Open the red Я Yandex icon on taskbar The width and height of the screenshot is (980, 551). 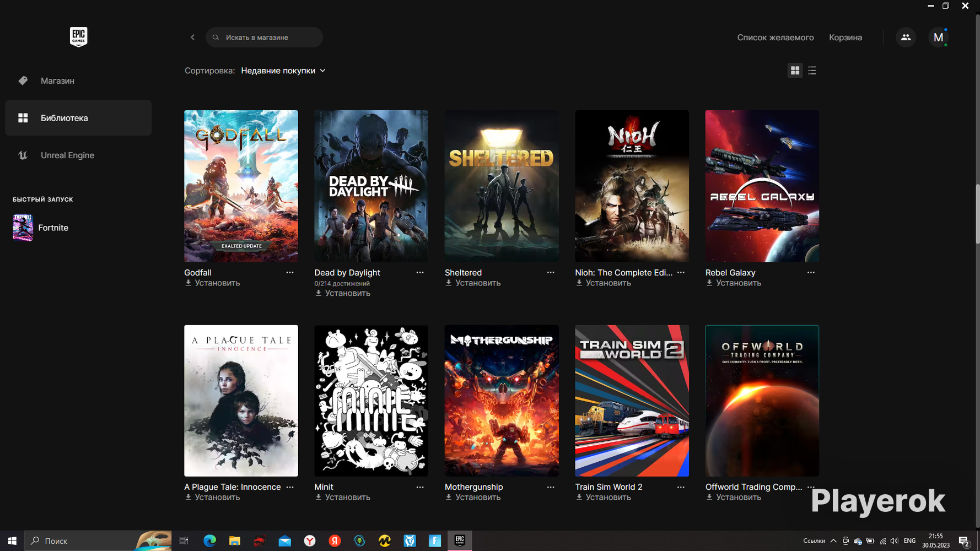tap(335, 541)
